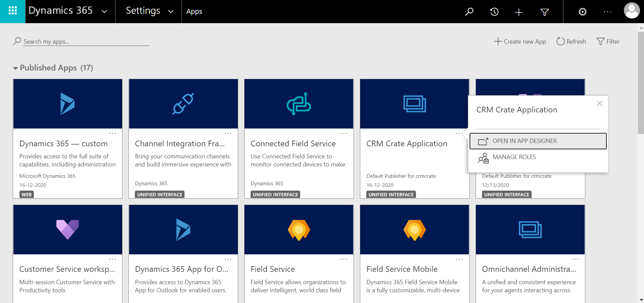Image resolution: width=644 pixels, height=303 pixels.
Task: Open the Settings gear icon in the top bar
Action: point(583,12)
